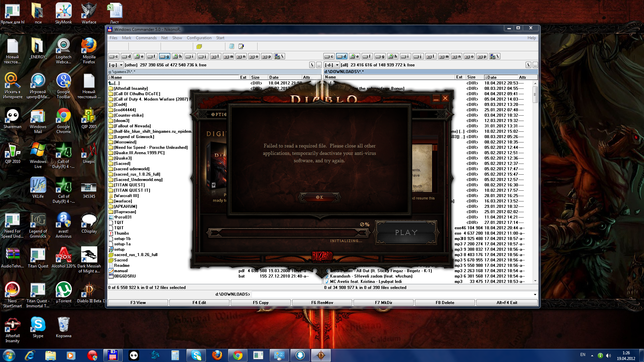The image size is (644, 362).
Task: Click F8 Delete button
Action: (445, 302)
